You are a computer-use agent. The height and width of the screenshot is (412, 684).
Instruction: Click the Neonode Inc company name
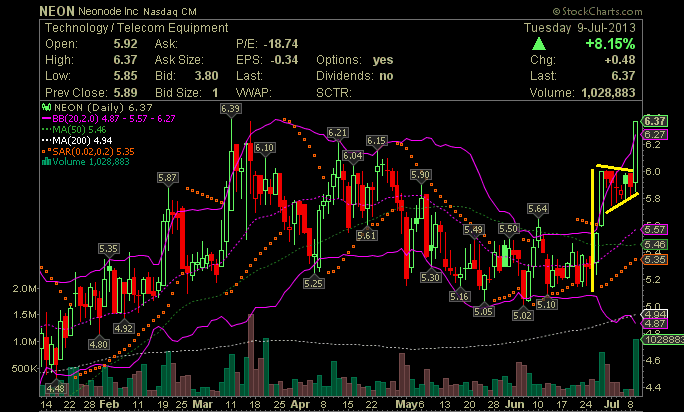pos(109,11)
